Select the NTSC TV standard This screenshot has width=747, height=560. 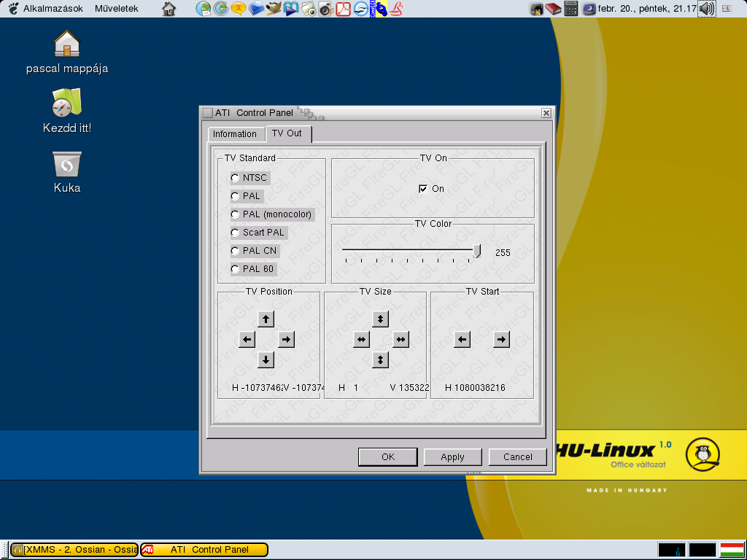tap(235, 178)
